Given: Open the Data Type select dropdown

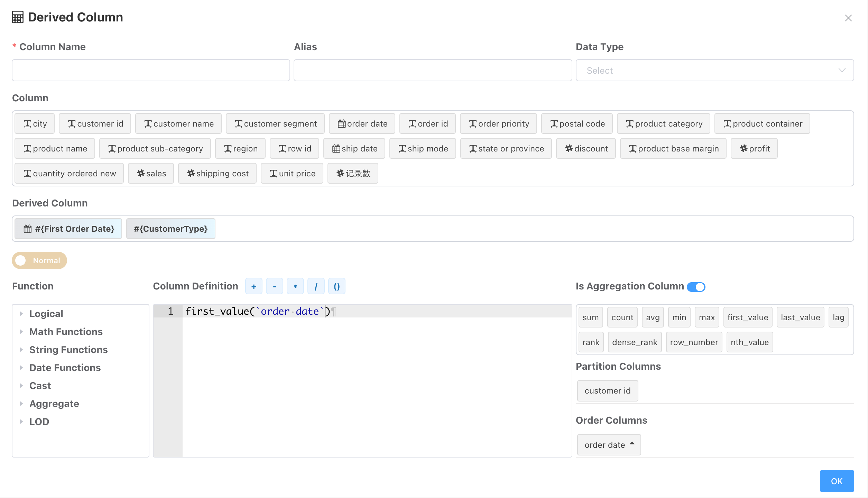Looking at the screenshot, I should (714, 71).
